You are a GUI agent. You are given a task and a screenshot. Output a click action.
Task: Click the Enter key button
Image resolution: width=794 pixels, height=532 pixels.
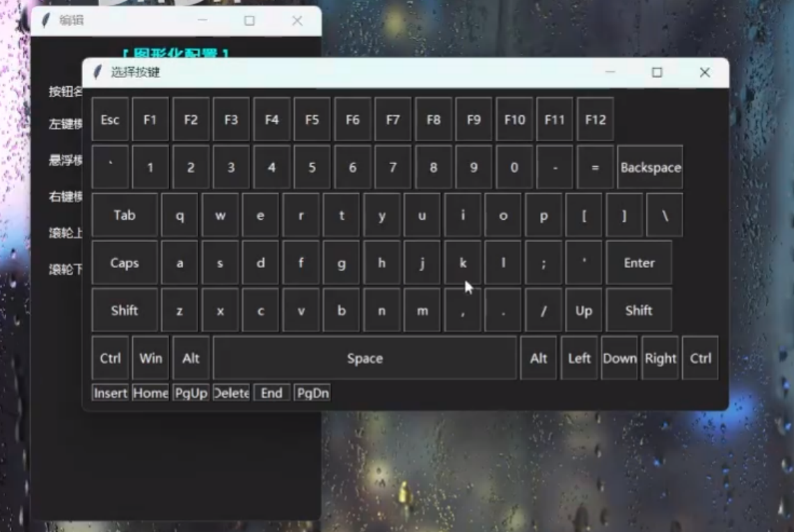coord(639,263)
